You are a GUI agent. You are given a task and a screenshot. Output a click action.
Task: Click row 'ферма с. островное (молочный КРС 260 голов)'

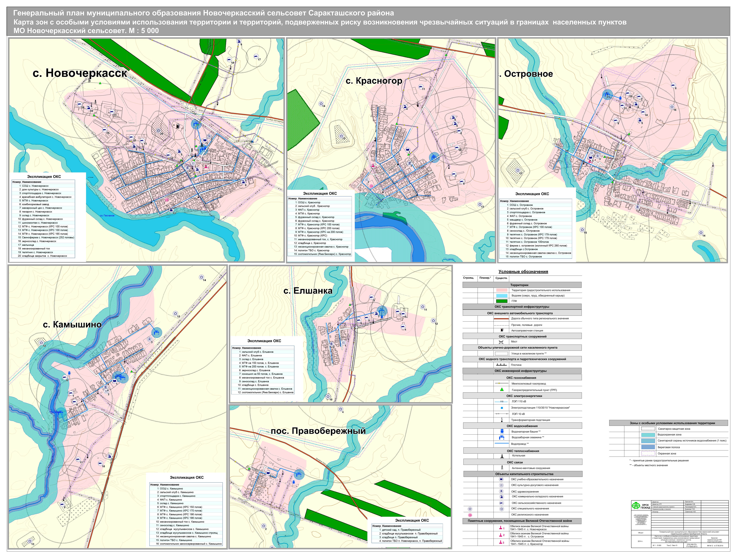[x=536, y=246]
